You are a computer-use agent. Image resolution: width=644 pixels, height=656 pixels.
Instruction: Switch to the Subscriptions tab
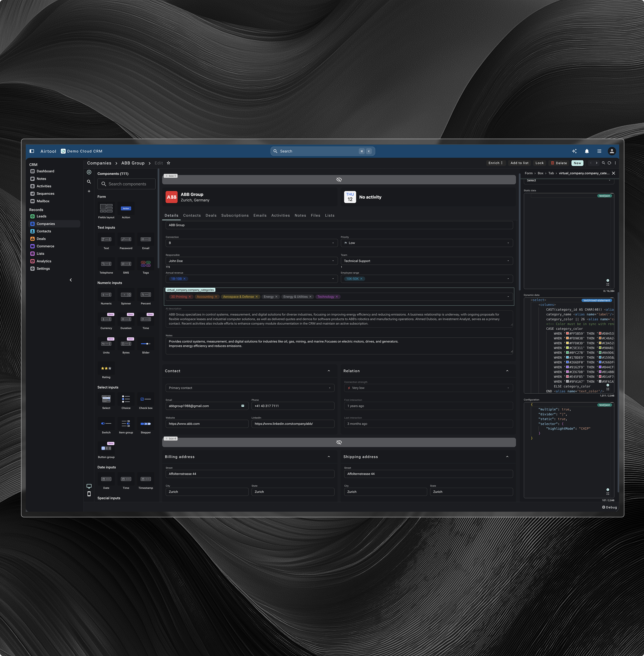235,215
